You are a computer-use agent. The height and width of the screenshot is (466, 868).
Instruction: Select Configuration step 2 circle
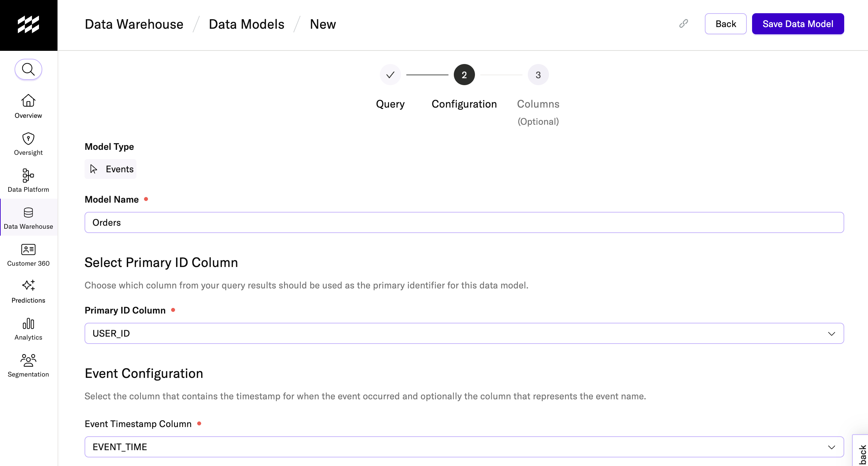(464, 75)
